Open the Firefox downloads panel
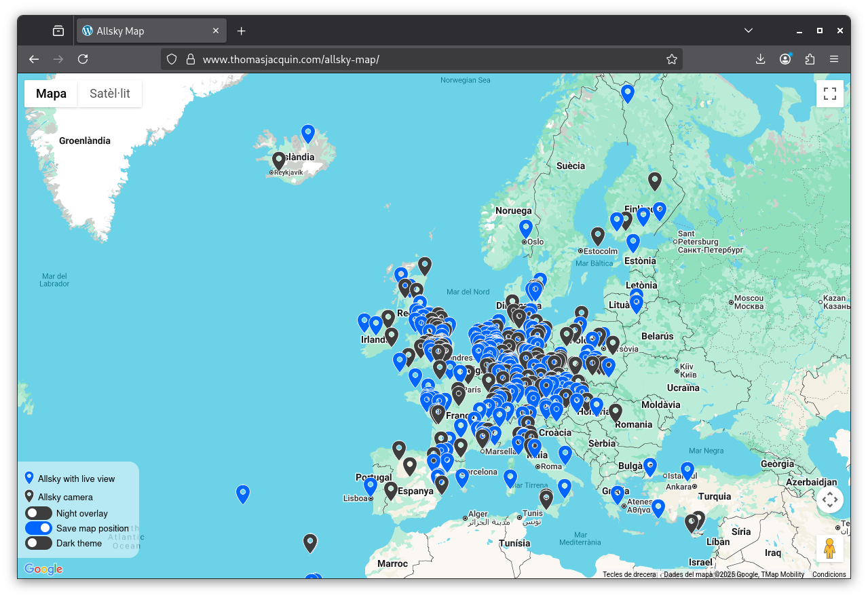 click(760, 59)
